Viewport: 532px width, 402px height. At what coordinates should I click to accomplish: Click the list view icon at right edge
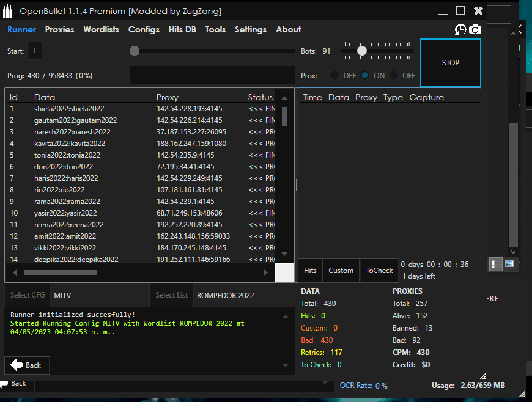coord(496,264)
